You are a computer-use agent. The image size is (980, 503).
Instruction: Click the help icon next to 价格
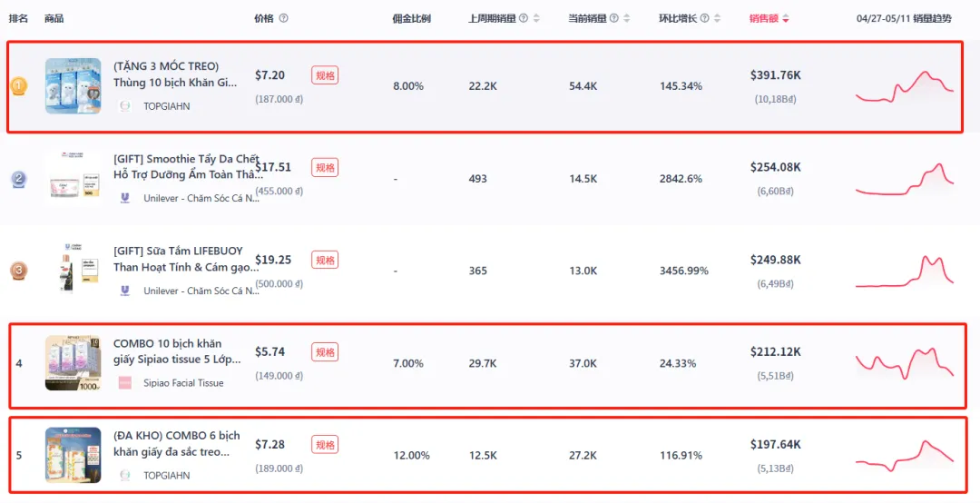[284, 18]
